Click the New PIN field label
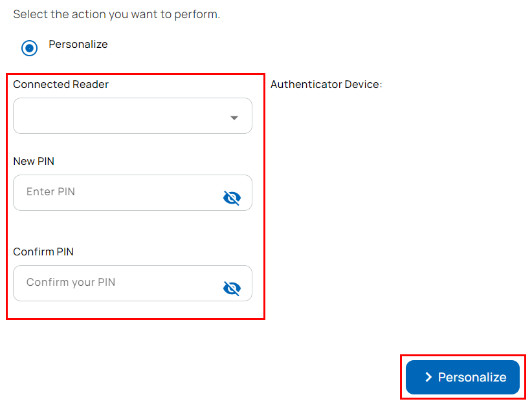 coord(34,162)
